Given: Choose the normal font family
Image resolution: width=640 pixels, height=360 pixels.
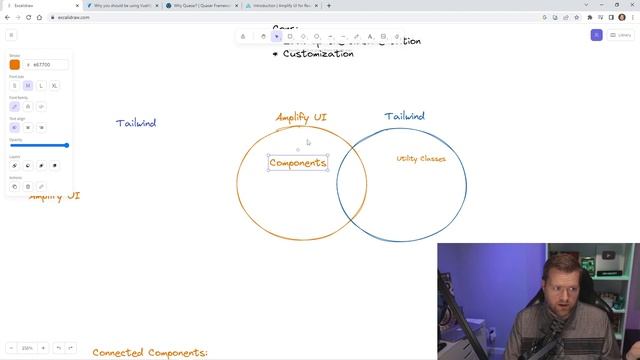Looking at the screenshot, I should pos(28,107).
